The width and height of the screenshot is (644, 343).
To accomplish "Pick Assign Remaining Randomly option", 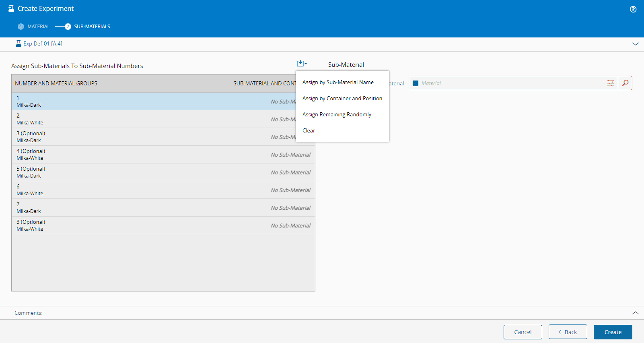I will [x=337, y=114].
